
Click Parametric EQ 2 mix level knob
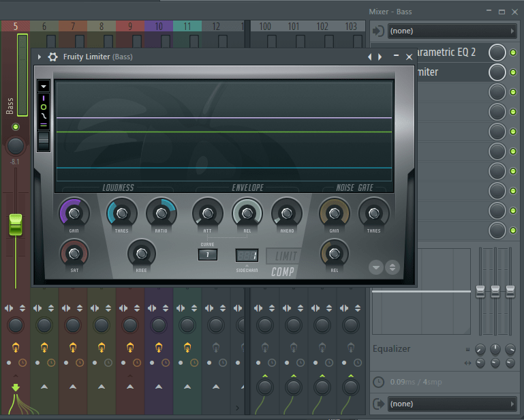click(497, 52)
